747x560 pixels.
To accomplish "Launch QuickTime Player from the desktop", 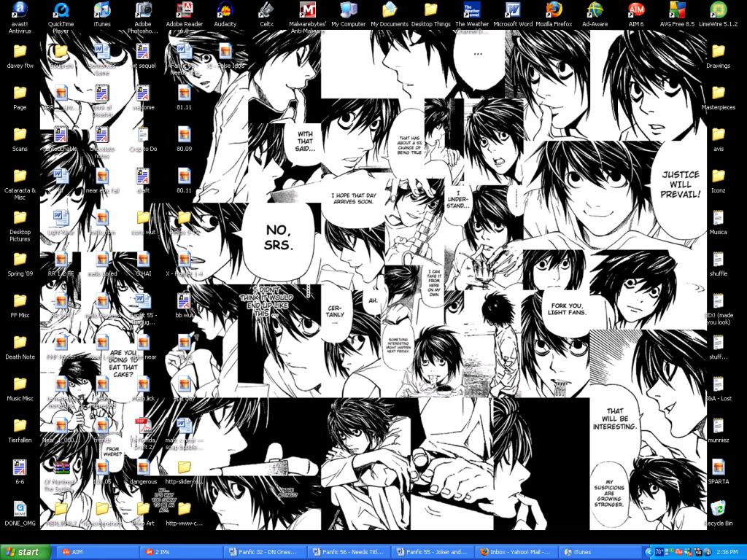I will (61, 18).
